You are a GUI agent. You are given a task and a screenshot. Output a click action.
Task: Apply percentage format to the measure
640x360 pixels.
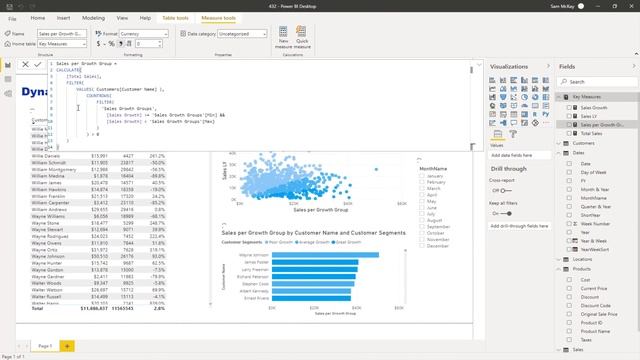(111, 44)
